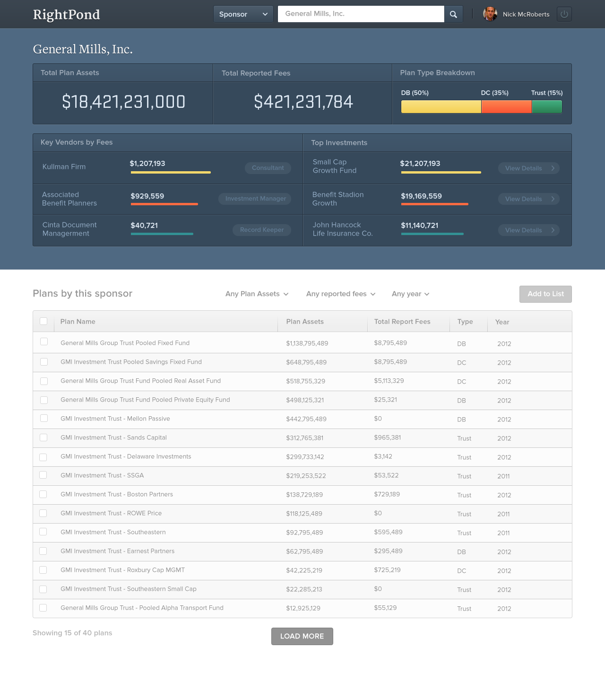605x700 pixels.
Task: Click the green Trust bar segment
Action: [547, 107]
